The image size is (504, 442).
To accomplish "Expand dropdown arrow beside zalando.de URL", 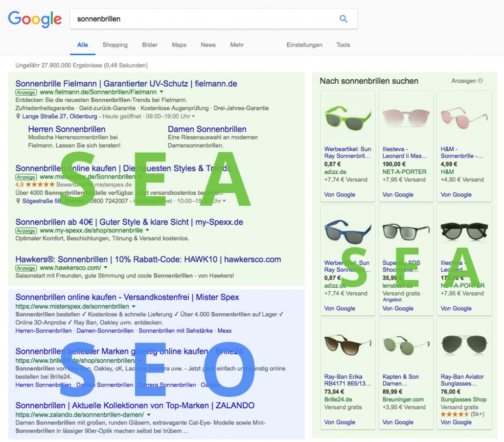I will click(x=148, y=415).
